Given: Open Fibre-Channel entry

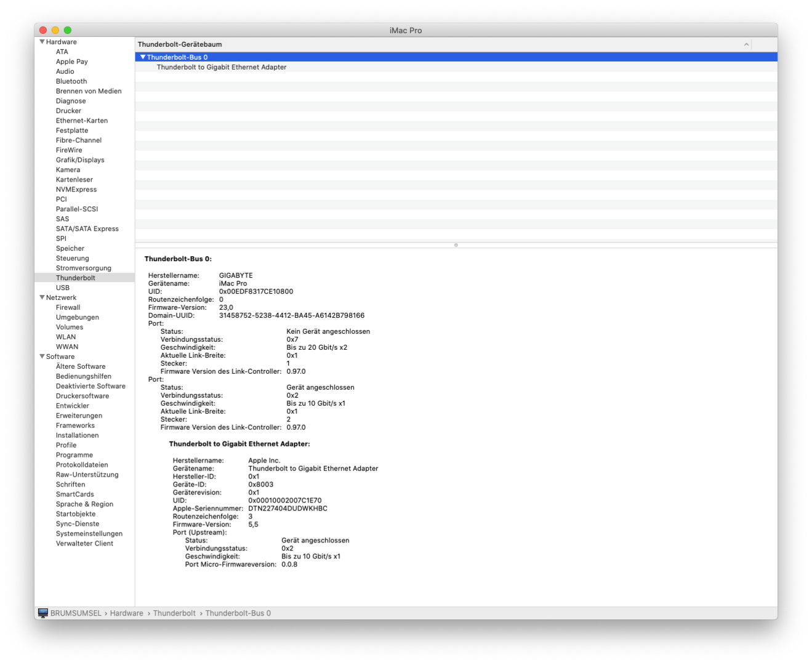Looking at the screenshot, I should click(79, 140).
